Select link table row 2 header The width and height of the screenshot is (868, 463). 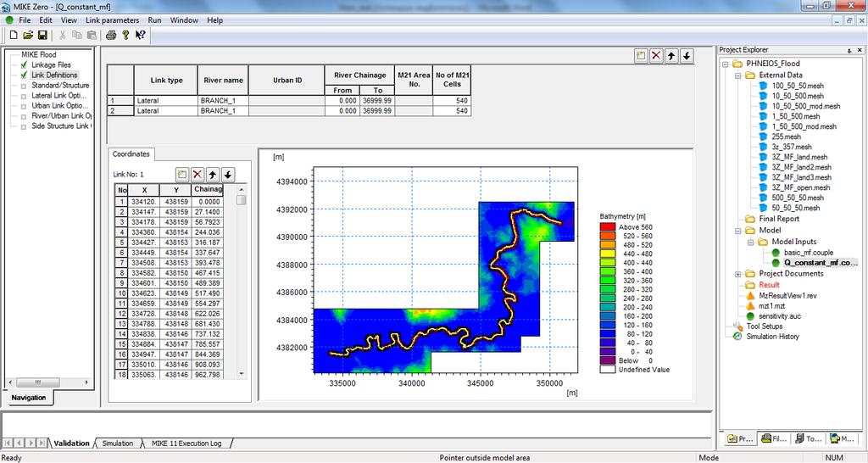pos(120,111)
